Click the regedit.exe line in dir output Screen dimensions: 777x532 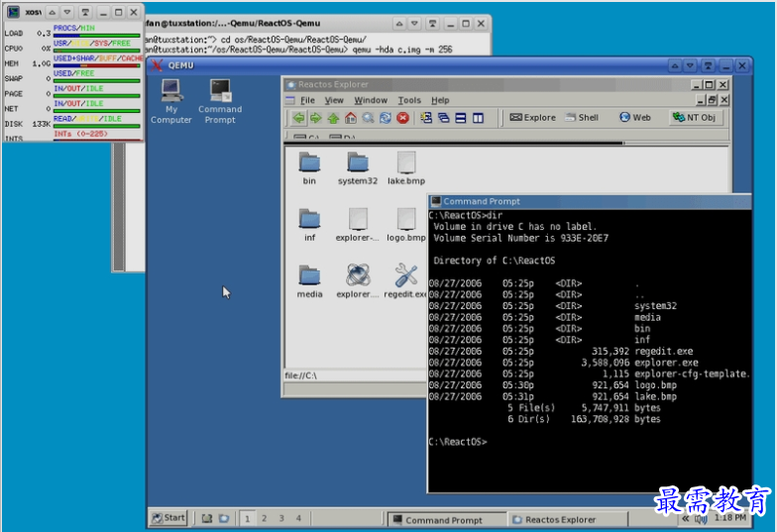(561, 351)
